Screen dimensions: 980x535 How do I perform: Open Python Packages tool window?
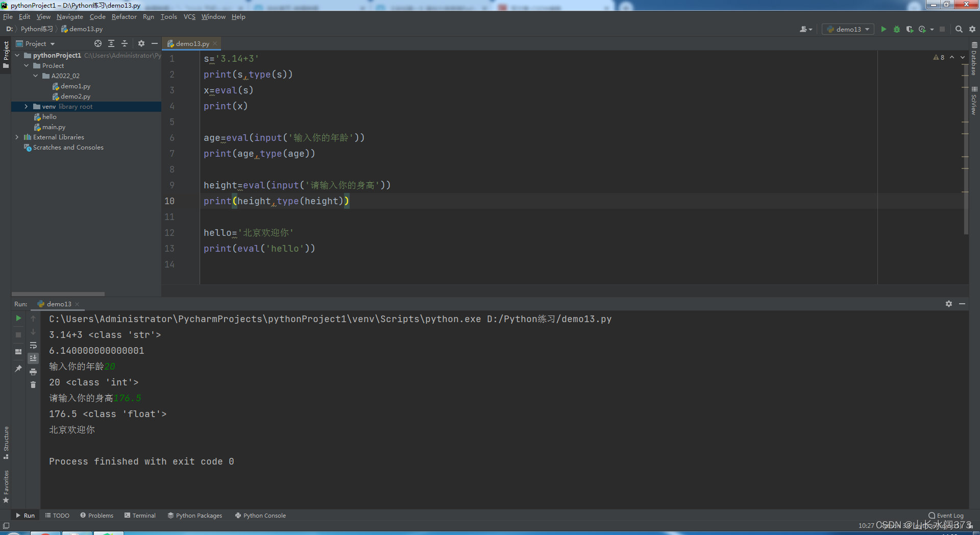(195, 515)
